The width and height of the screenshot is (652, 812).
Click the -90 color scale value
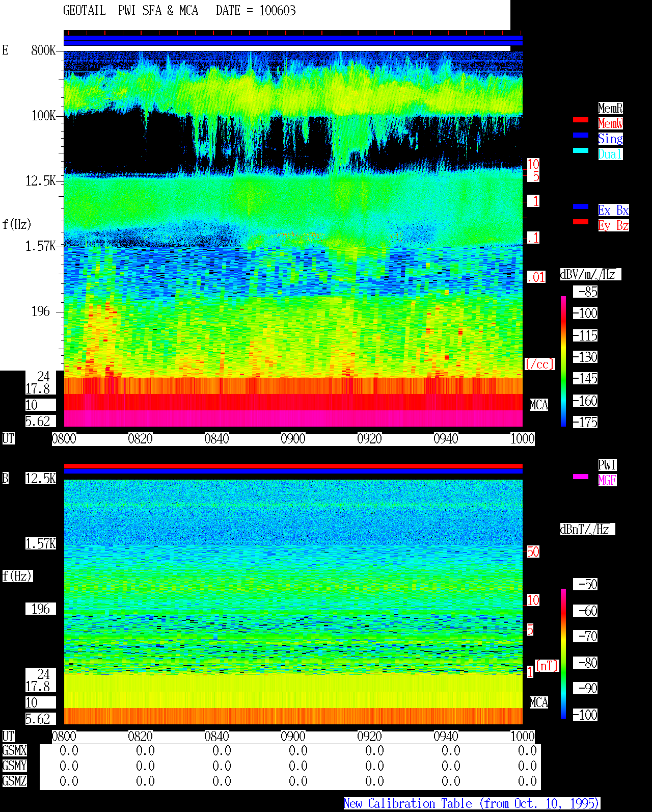coord(586,688)
